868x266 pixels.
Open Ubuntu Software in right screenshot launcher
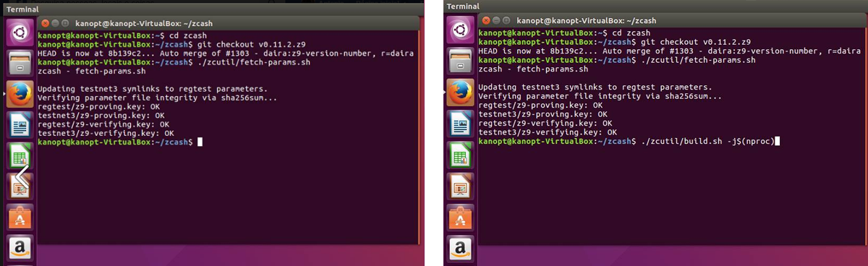pyautogui.click(x=461, y=218)
